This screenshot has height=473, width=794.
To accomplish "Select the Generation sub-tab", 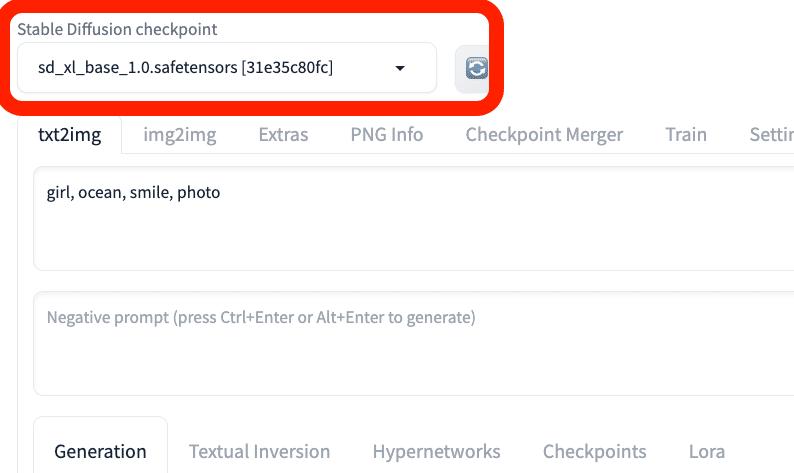I will coord(100,452).
